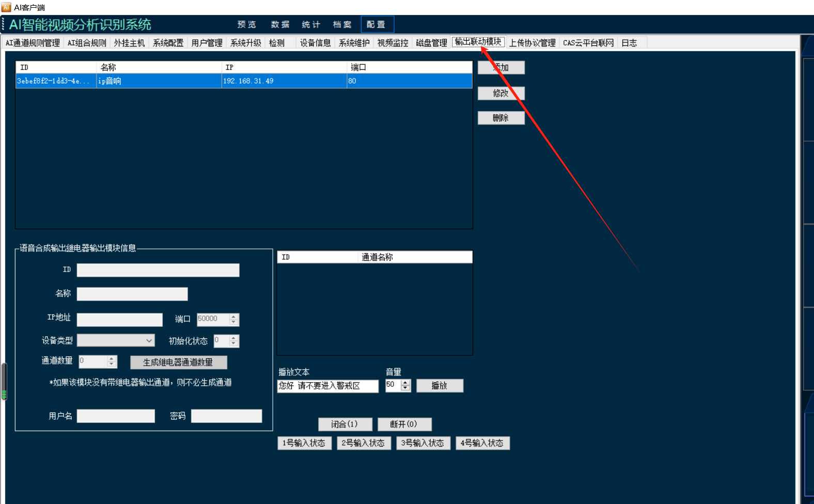Click 1号输入状态 button

304,443
